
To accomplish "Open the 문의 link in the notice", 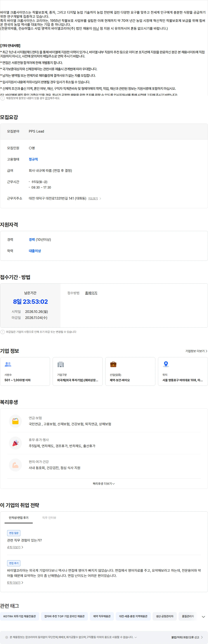I will click(47, 98).
